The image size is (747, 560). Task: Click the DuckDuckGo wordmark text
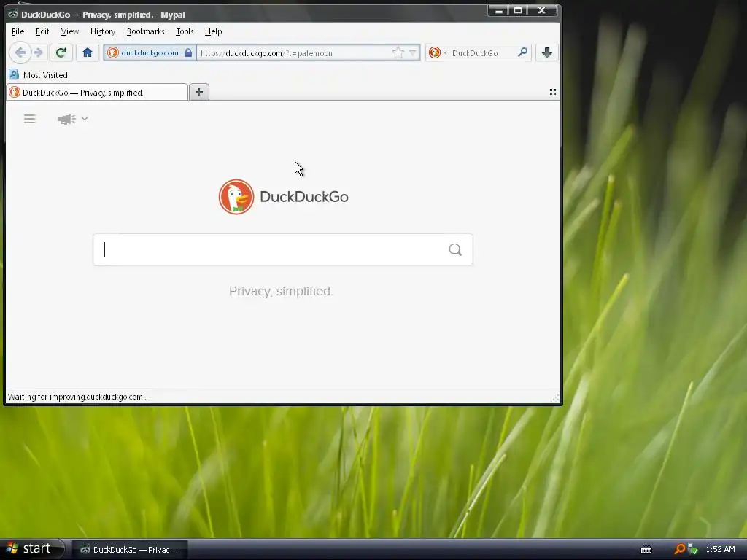tap(304, 197)
